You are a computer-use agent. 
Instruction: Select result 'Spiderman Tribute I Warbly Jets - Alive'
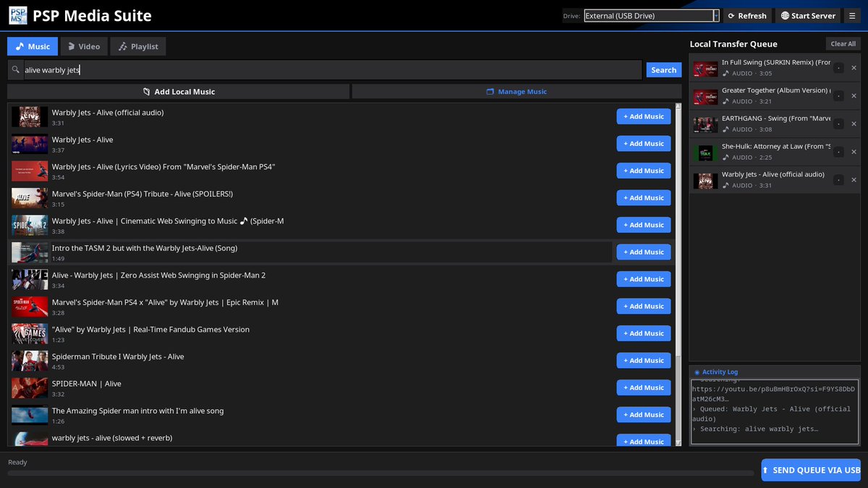pos(311,361)
